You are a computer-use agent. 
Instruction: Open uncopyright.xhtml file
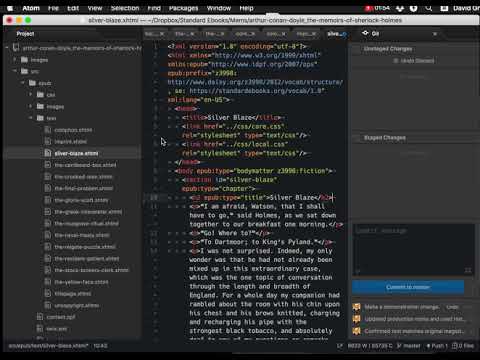(x=77, y=305)
